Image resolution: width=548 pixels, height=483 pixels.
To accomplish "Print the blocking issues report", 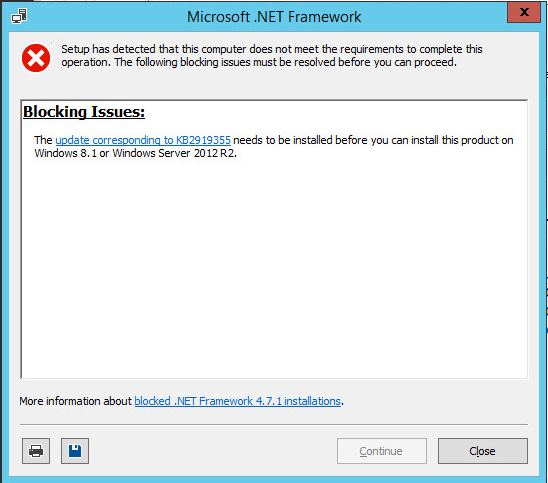I will pyautogui.click(x=36, y=451).
